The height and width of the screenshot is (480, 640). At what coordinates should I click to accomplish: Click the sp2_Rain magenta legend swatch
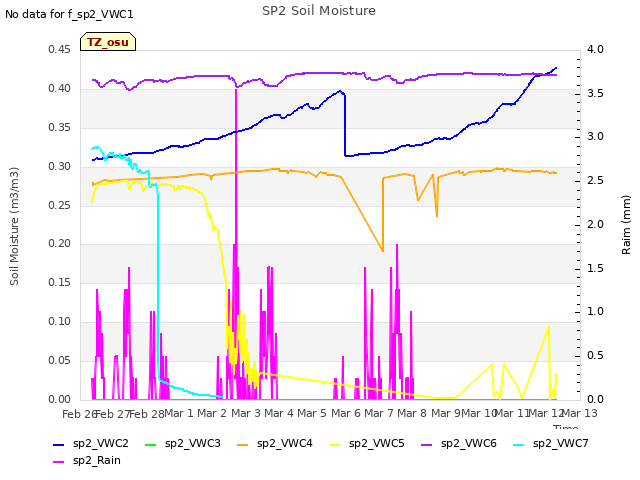pyautogui.click(x=59, y=462)
